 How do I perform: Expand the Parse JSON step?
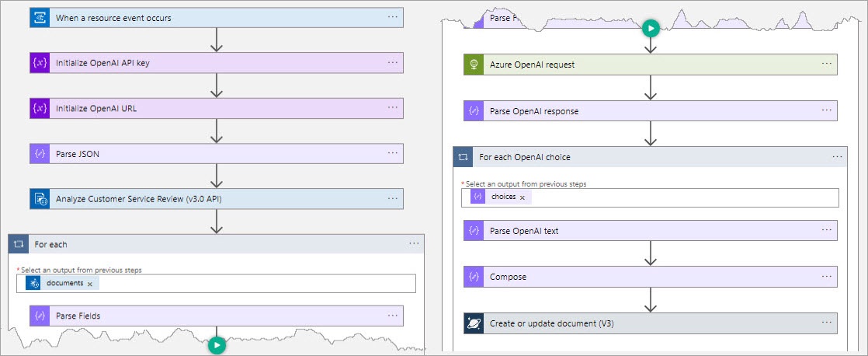217,154
